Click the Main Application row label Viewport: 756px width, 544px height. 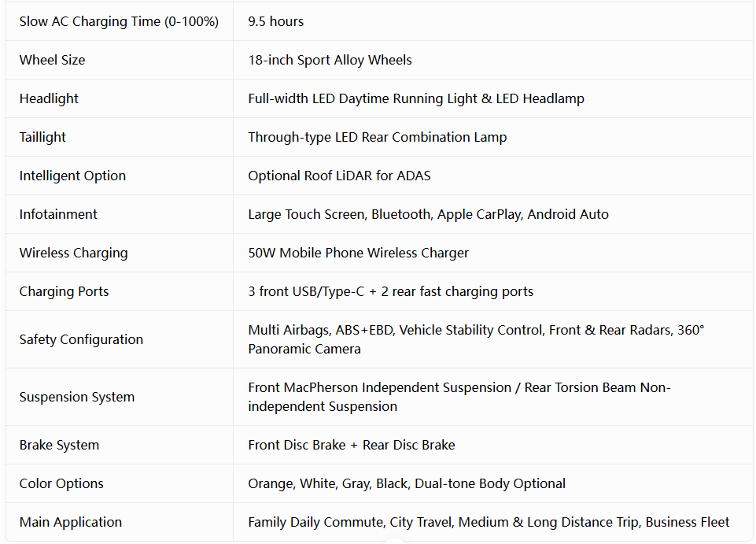70,522
